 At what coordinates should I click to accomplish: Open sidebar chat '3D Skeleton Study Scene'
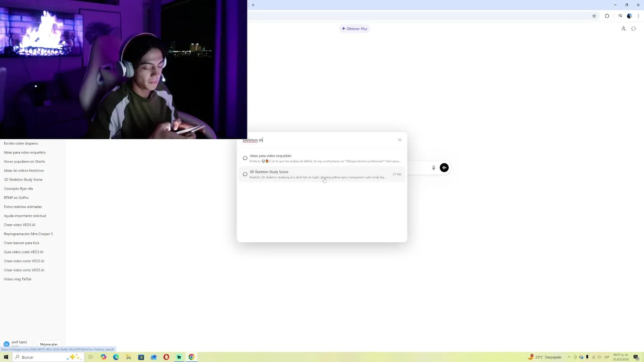(x=23, y=179)
